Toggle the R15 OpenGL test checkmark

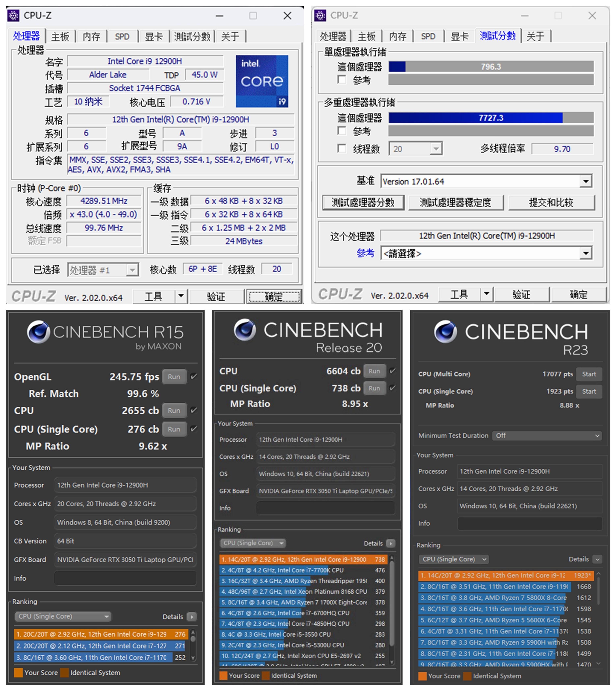click(x=194, y=377)
